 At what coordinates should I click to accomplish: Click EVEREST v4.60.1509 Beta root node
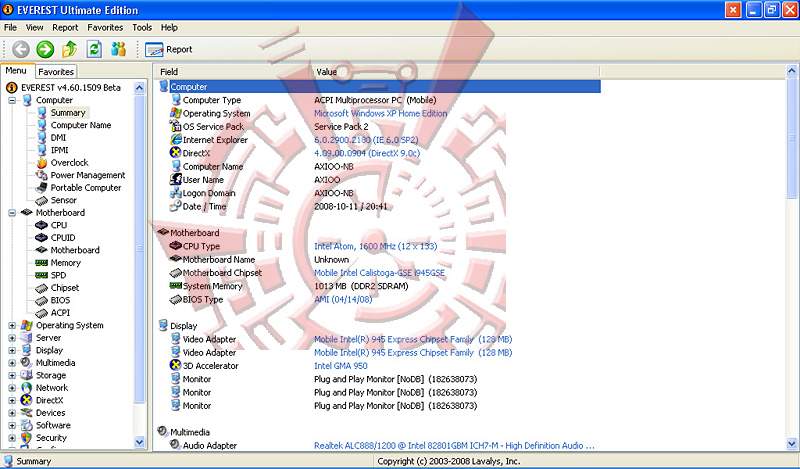coord(70,88)
